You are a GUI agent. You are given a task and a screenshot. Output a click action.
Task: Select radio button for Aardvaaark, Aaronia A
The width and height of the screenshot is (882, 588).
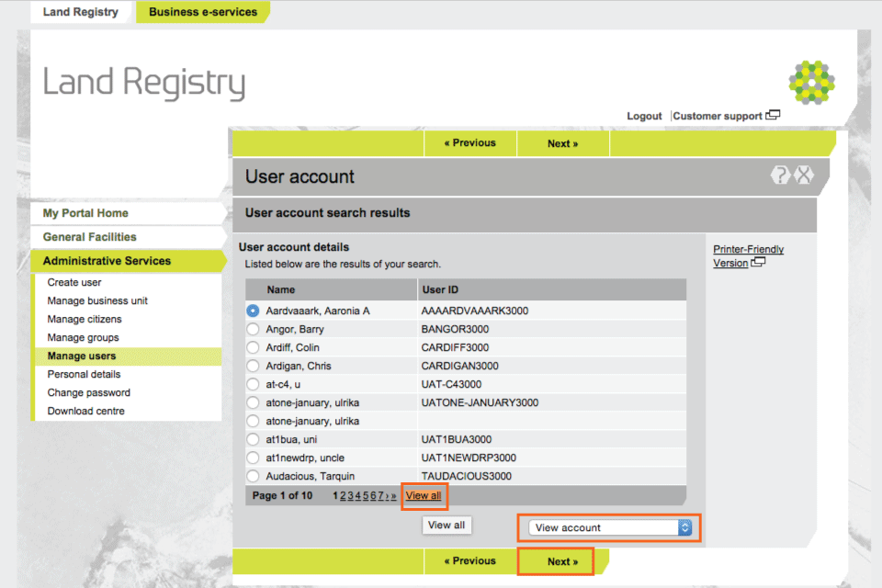pos(254,311)
